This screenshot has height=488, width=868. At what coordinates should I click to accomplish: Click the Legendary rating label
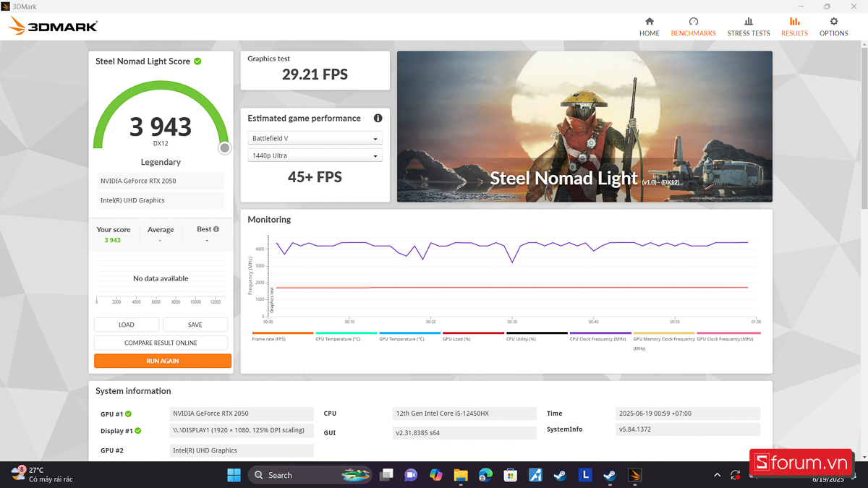point(161,162)
